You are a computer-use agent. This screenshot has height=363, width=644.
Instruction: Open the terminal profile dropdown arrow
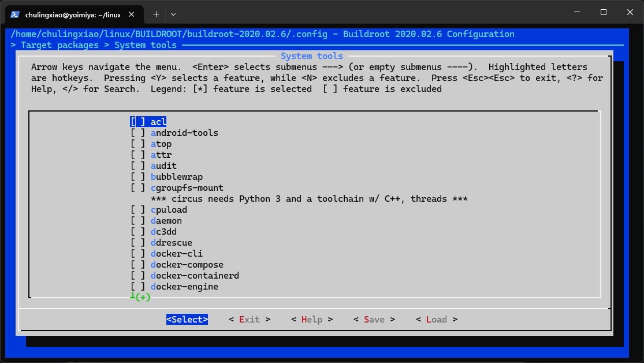pos(173,14)
